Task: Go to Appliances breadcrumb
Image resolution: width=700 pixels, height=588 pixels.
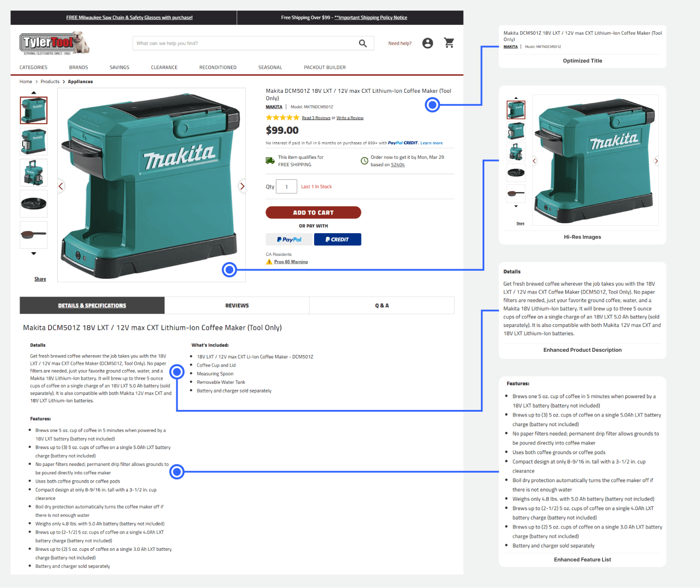Action: [80, 81]
